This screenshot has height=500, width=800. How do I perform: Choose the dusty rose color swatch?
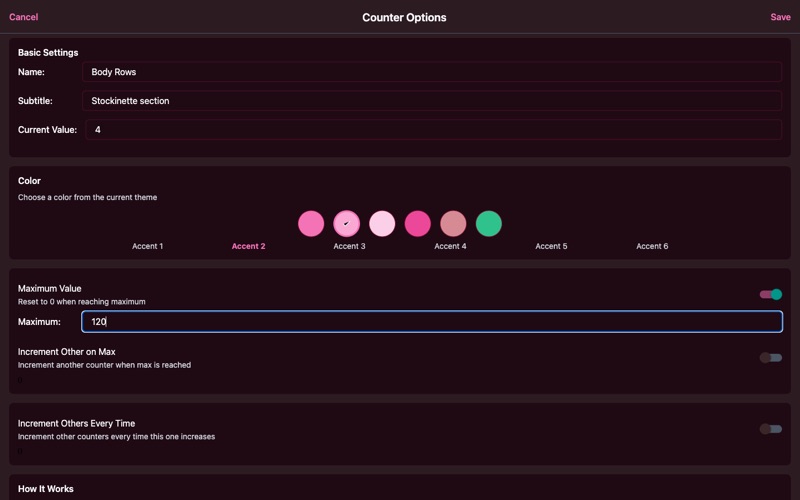453,224
